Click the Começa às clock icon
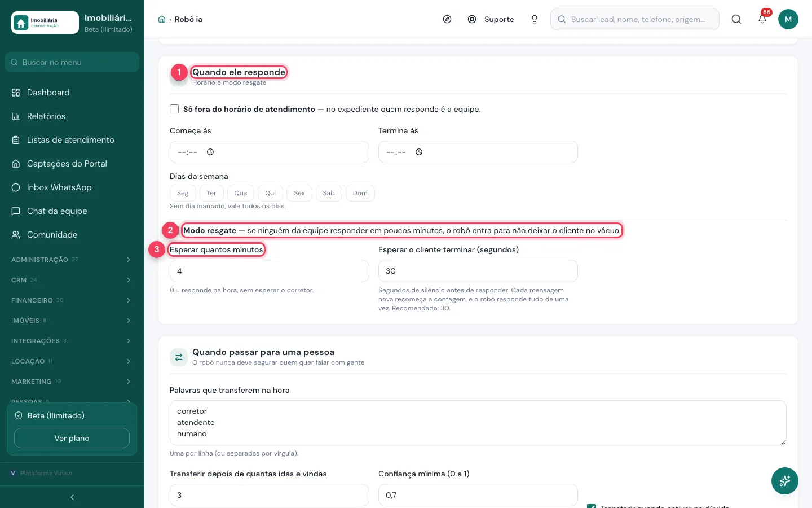812x508 pixels. 210,152
